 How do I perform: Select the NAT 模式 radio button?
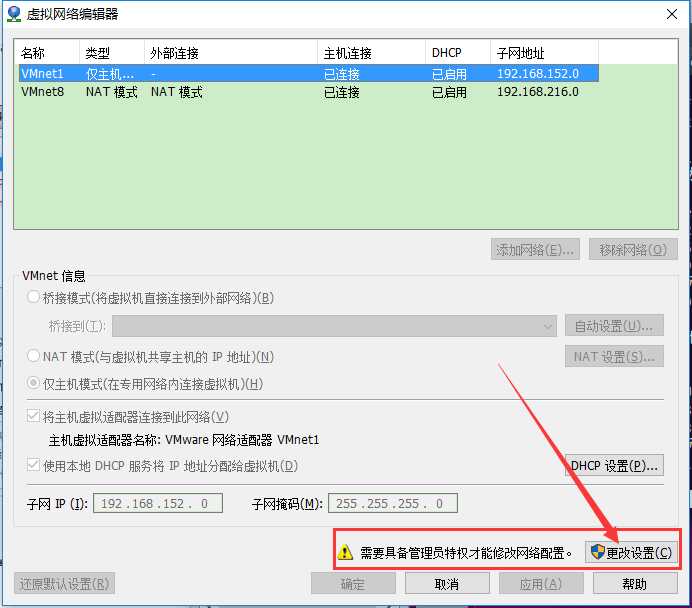click(x=34, y=356)
